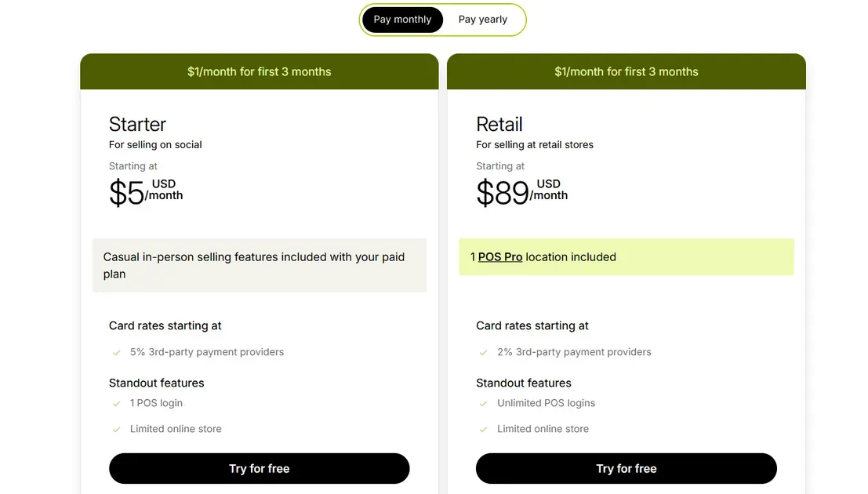Click Retail plan's Limited online store checkmark

[x=484, y=430]
